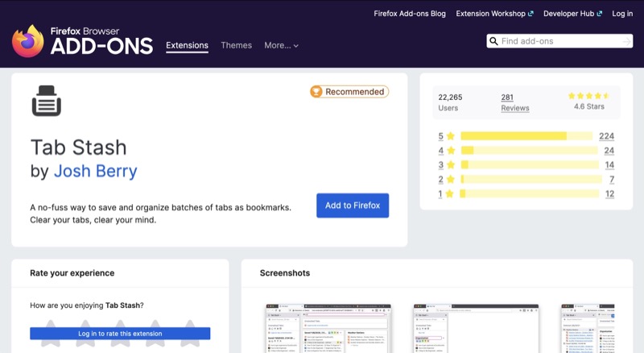
Task: Open the second Tab Stash screenshot thumbnail
Action: 476,328
